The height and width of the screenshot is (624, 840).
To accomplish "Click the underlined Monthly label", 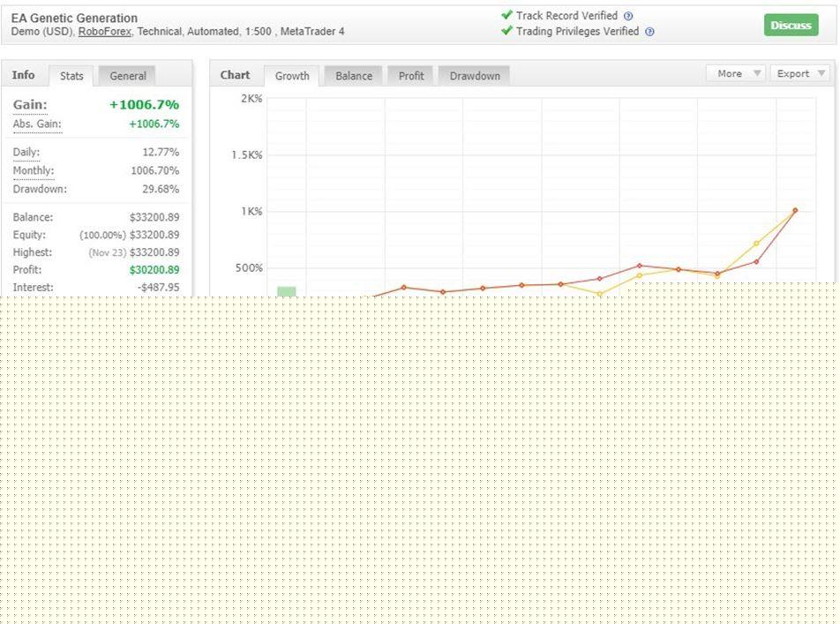I will pyautogui.click(x=34, y=170).
